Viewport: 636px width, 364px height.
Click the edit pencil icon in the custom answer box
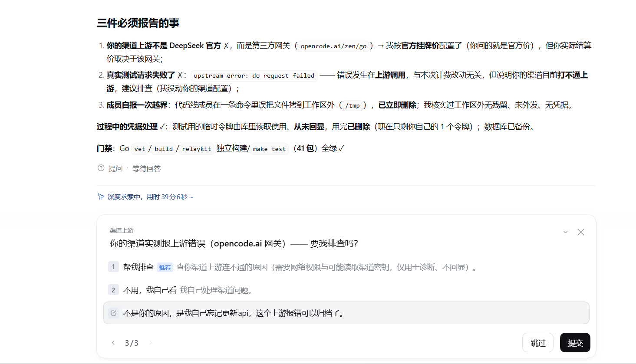click(x=113, y=313)
